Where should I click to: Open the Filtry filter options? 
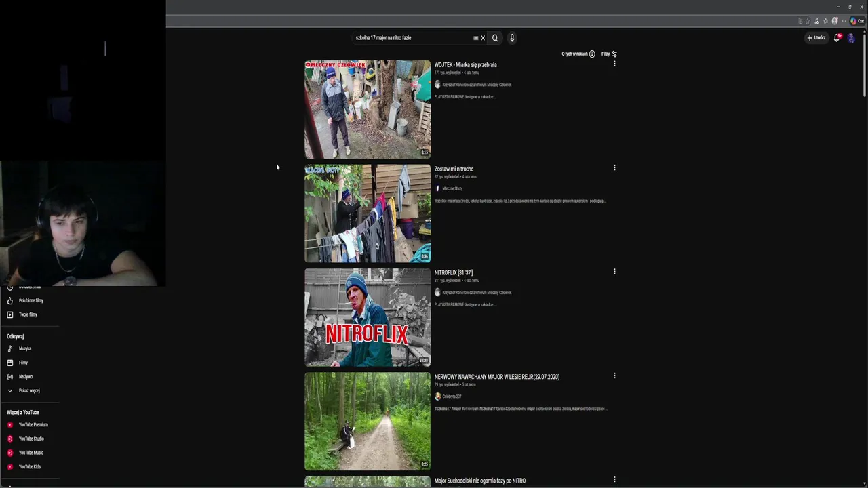click(609, 54)
